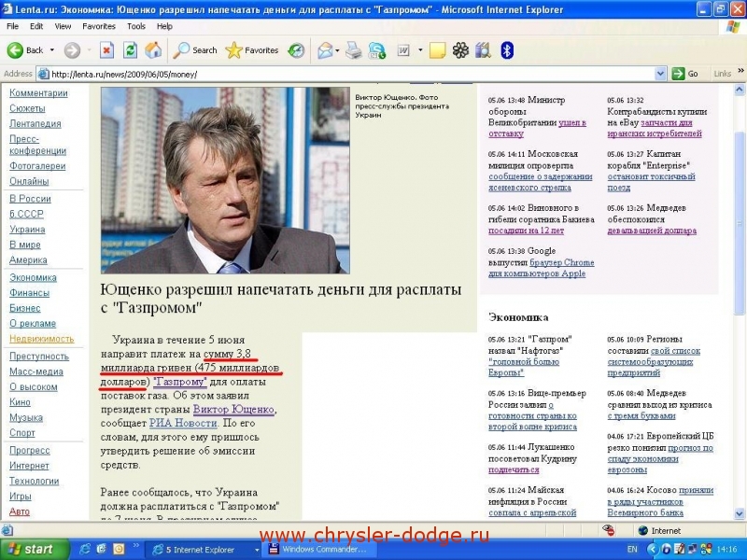Open the Research books toolbar icon
Viewport: 747px width, 560px height.
click(483, 50)
